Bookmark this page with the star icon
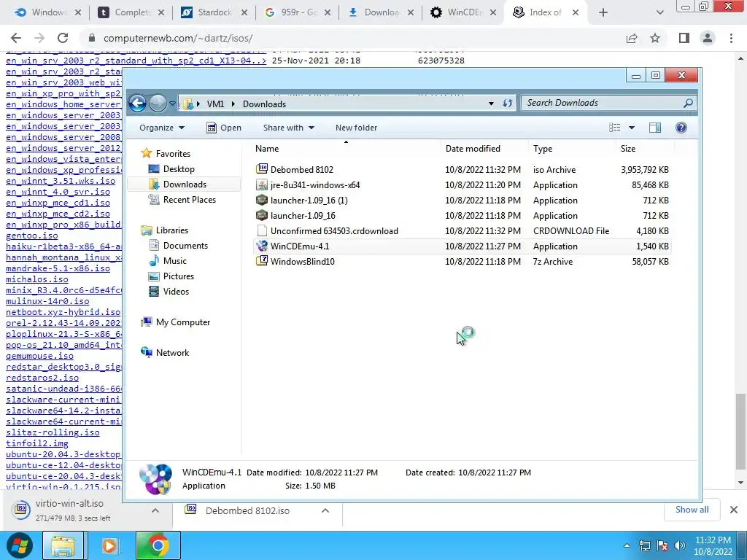The height and width of the screenshot is (560, 747). pos(655,38)
